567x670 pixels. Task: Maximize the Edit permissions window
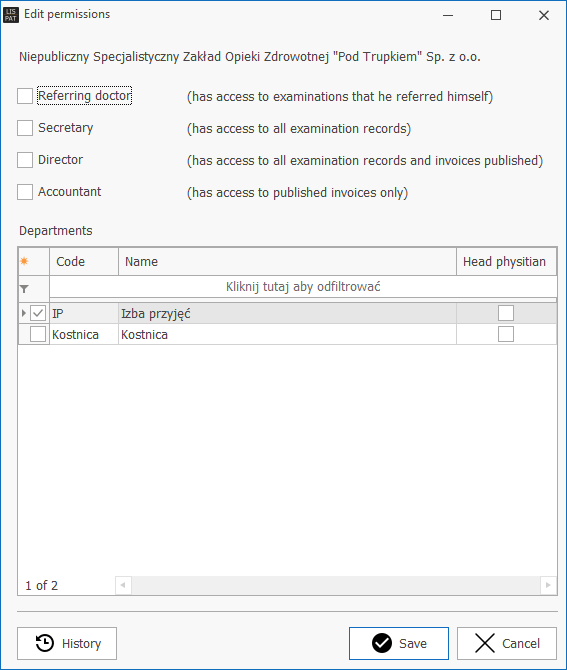point(496,15)
